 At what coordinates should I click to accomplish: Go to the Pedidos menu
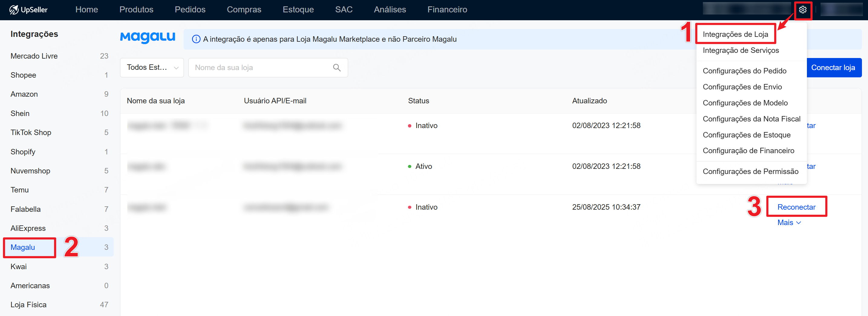click(x=190, y=10)
